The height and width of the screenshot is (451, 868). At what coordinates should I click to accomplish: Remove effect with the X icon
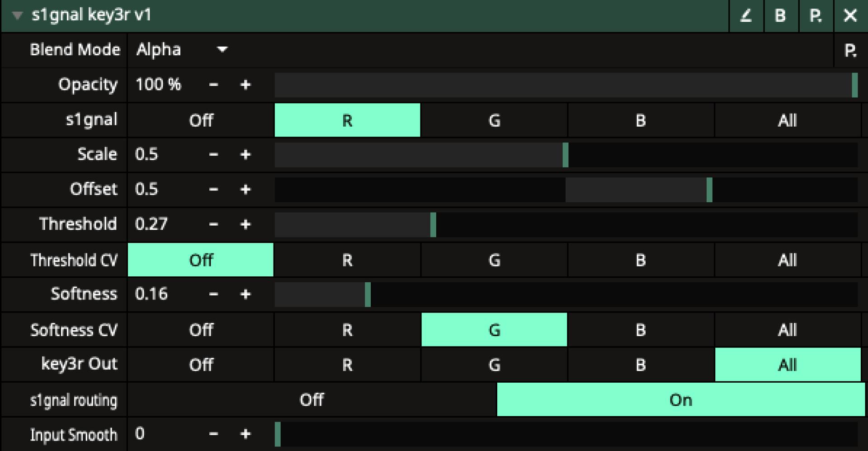coord(850,16)
